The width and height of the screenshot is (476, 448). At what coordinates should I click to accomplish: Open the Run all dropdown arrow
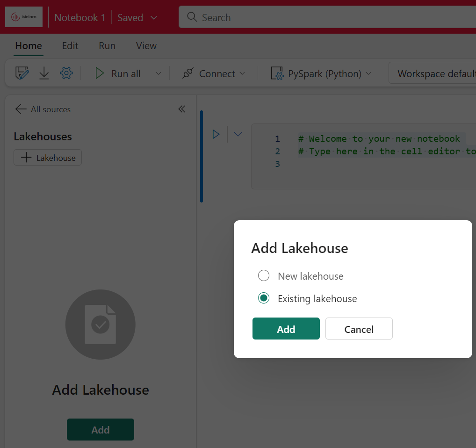(x=158, y=74)
